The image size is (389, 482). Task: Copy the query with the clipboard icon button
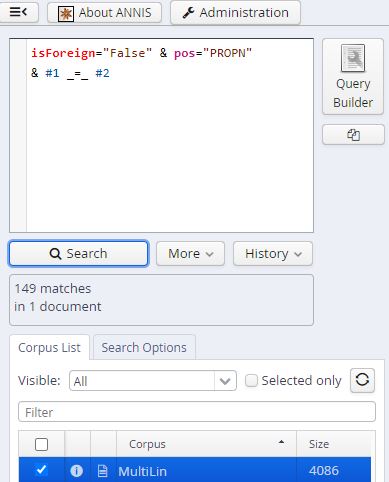tap(353, 135)
